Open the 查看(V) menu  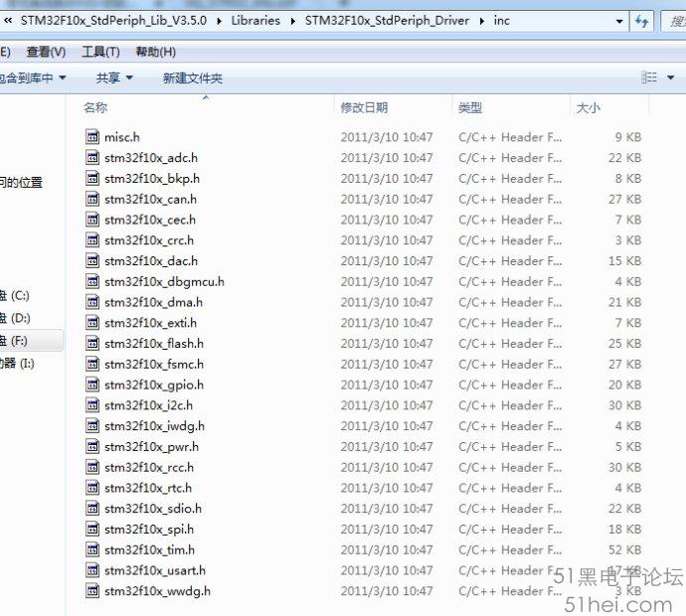pyautogui.click(x=46, y=52)
